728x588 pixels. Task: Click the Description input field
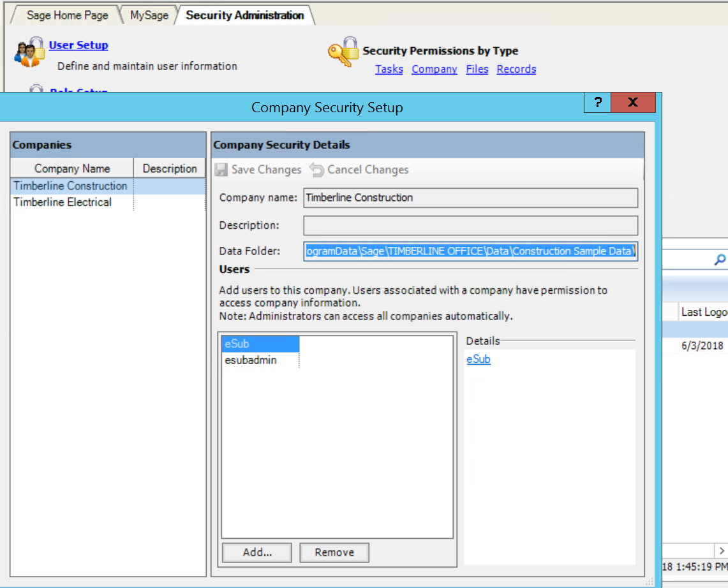tap(471, 226)
